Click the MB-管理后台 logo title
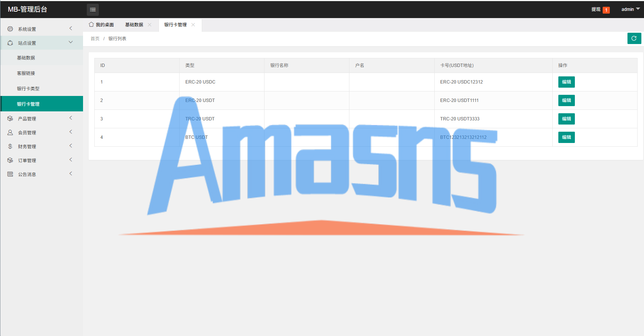Image resolution: width=644 pixels, height=336 pixels. point(27,9)
